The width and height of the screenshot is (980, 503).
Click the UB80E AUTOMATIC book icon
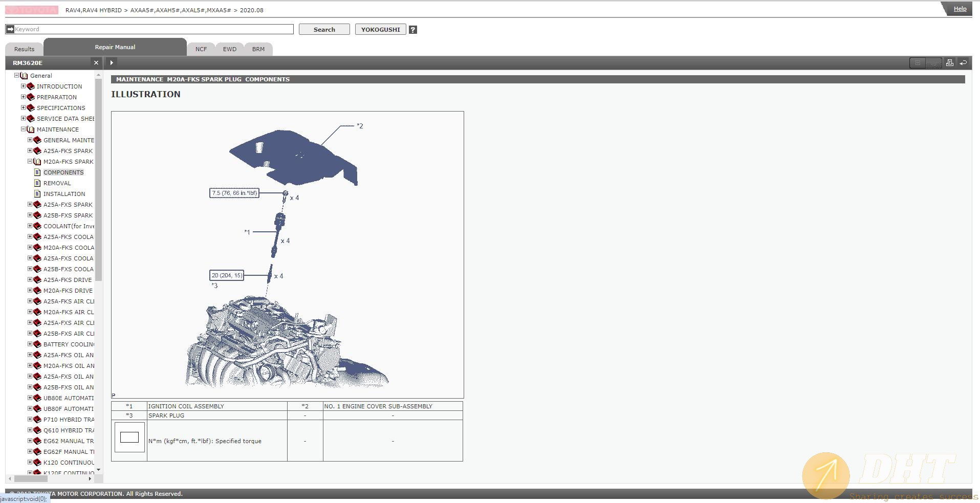37,398
